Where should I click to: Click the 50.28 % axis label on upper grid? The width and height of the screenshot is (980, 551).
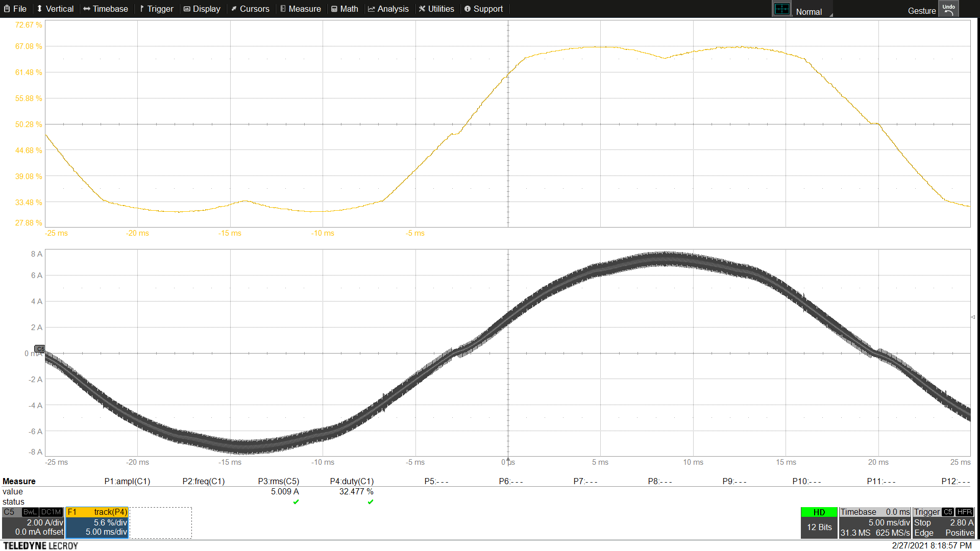tap(29, 124)
